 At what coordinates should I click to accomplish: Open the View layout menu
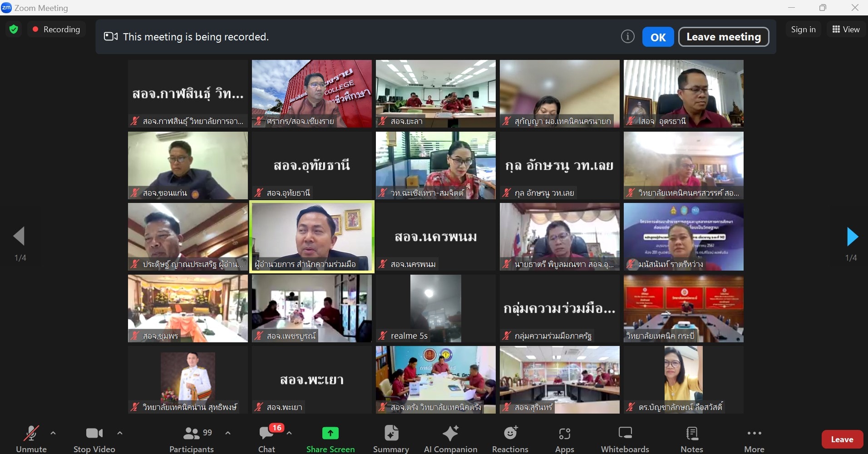[846, 30]
